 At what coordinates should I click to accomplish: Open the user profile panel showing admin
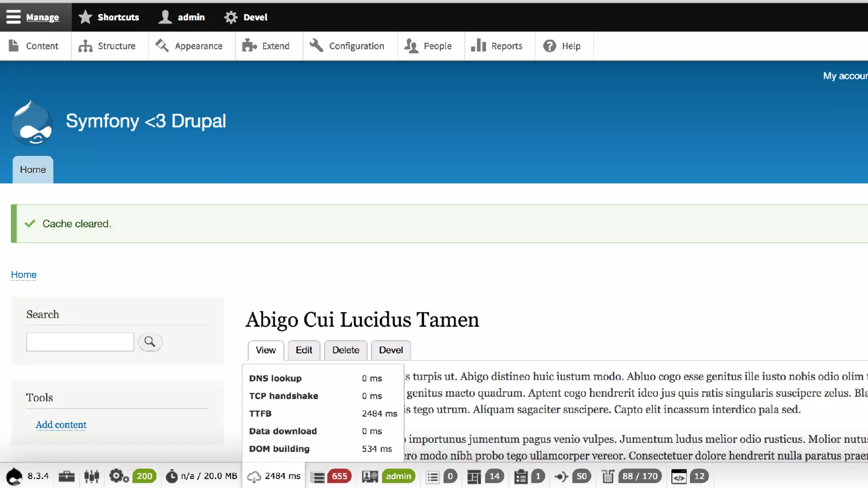click(370, 476)
